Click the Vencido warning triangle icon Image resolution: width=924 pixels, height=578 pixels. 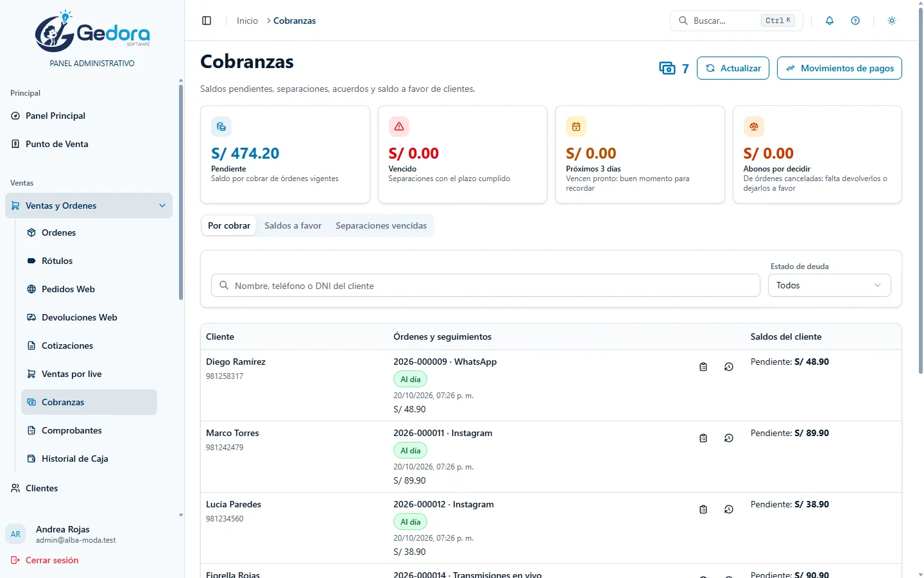pyautogui.click(x=399, y=127)
